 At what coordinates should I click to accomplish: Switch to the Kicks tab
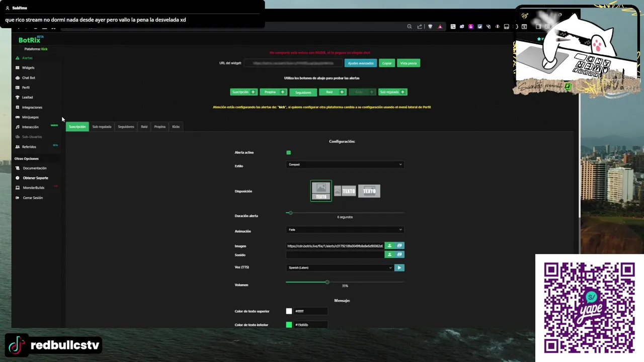[176, 127]
